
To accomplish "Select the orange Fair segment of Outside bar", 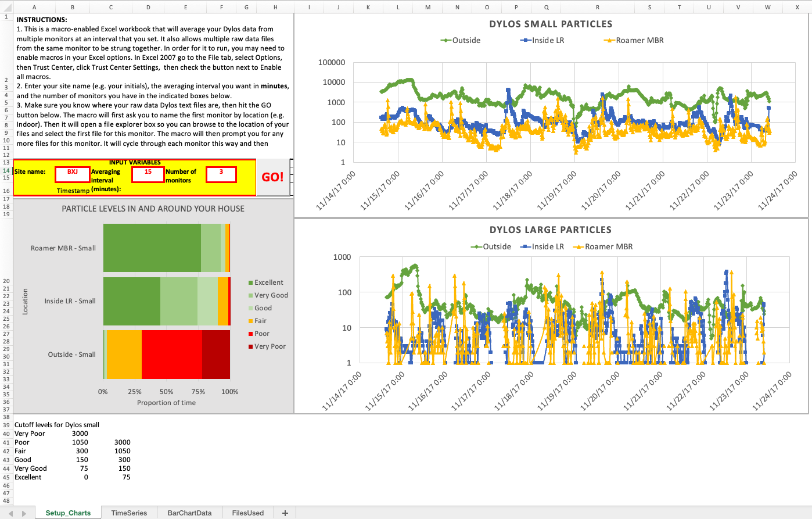I will [124, 355].
